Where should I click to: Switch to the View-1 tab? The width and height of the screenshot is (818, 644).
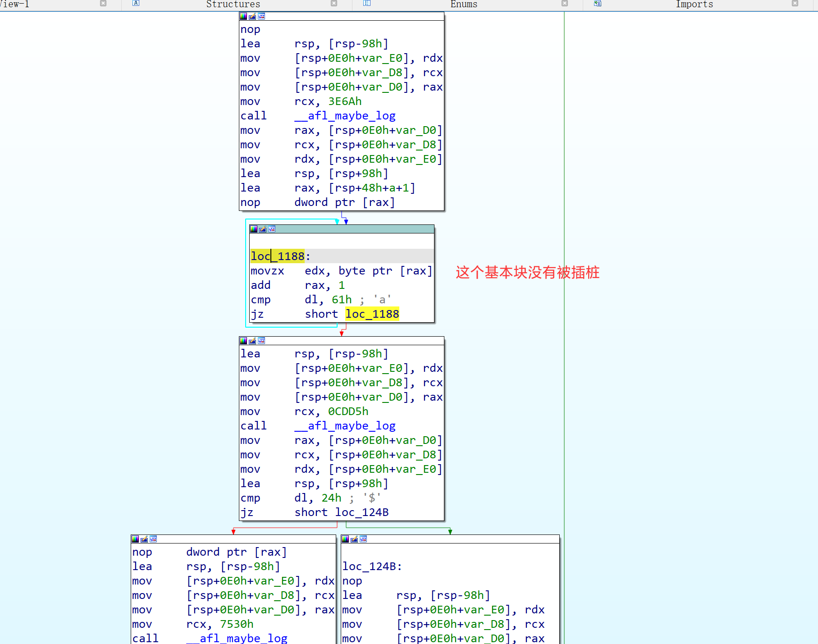point(14,4)
